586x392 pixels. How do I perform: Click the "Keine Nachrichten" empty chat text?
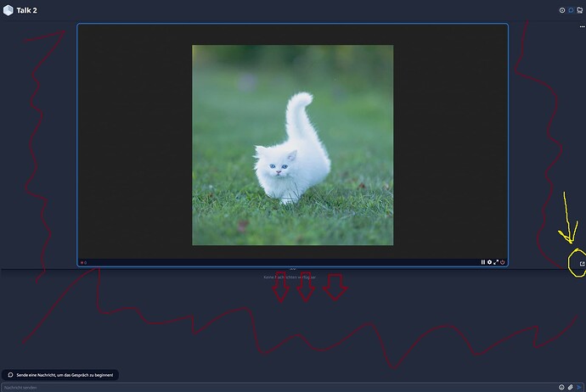tap(290, 277)
